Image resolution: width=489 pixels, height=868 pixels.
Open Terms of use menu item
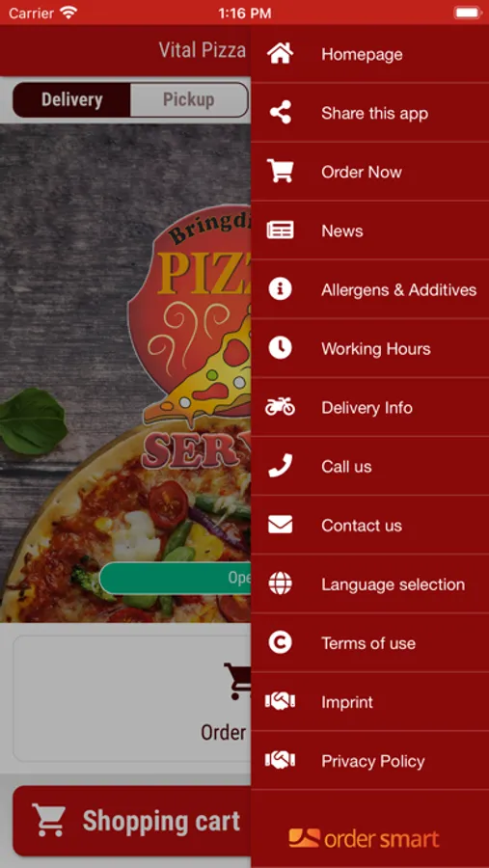[370, 642]
